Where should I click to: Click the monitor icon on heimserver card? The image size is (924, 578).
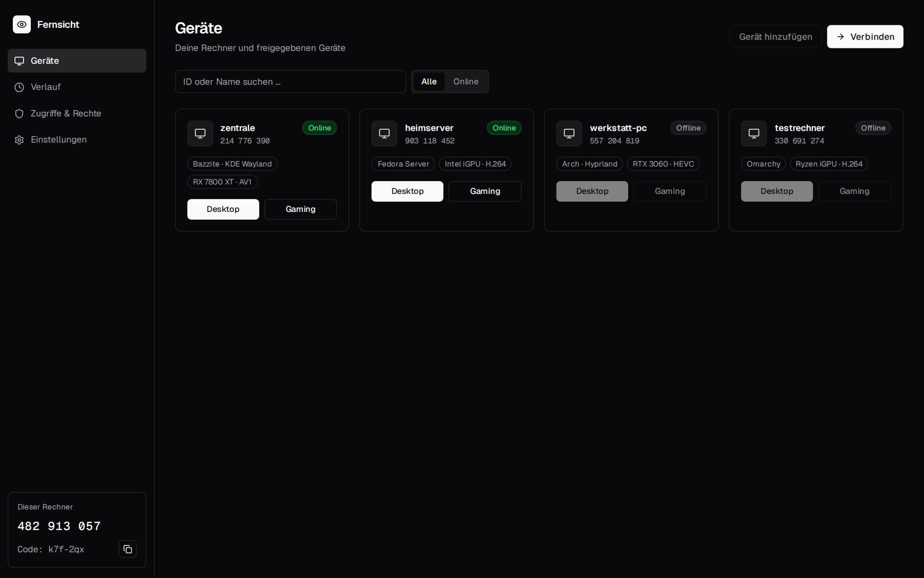[x=384, y=134]
